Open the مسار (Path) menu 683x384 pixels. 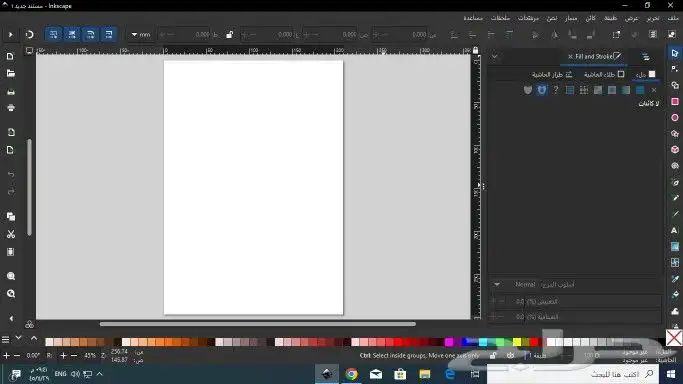pos(571,18)
